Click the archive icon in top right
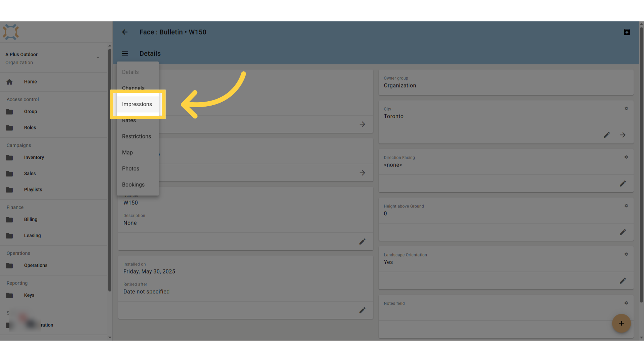Viewport: 644px width, 362px height. click(627, 32)
